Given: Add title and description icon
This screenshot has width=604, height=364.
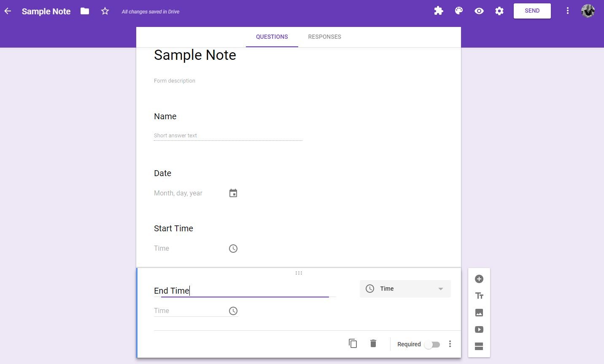Looking at the screenshot, I should tap(479, 296).
